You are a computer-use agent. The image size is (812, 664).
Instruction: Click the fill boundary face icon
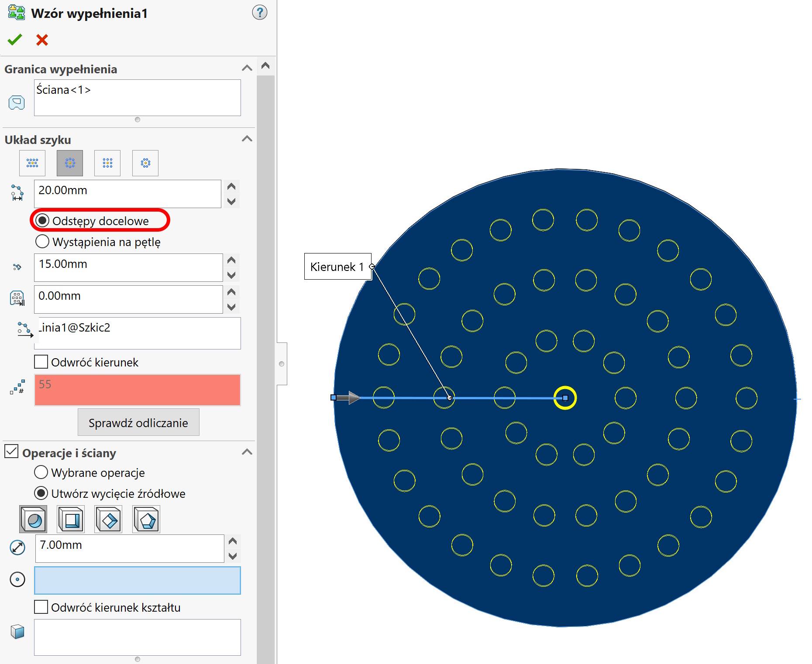(x=17, y=103)
